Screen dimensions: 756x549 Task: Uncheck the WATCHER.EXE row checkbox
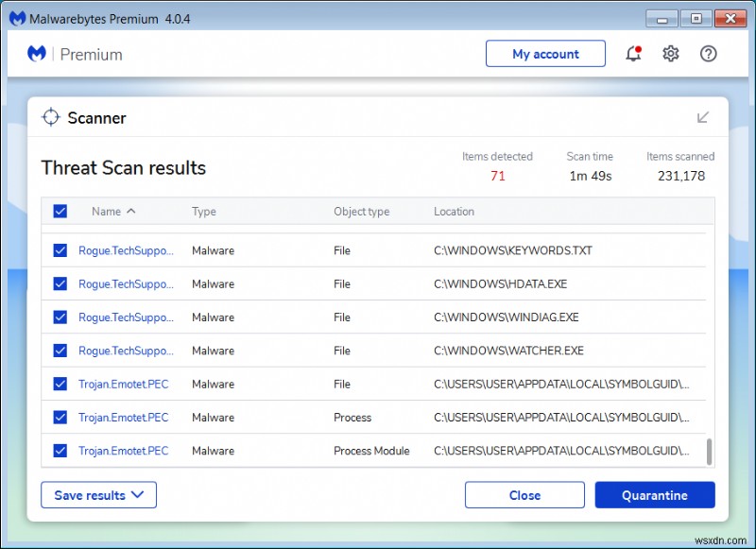[60, 350]
